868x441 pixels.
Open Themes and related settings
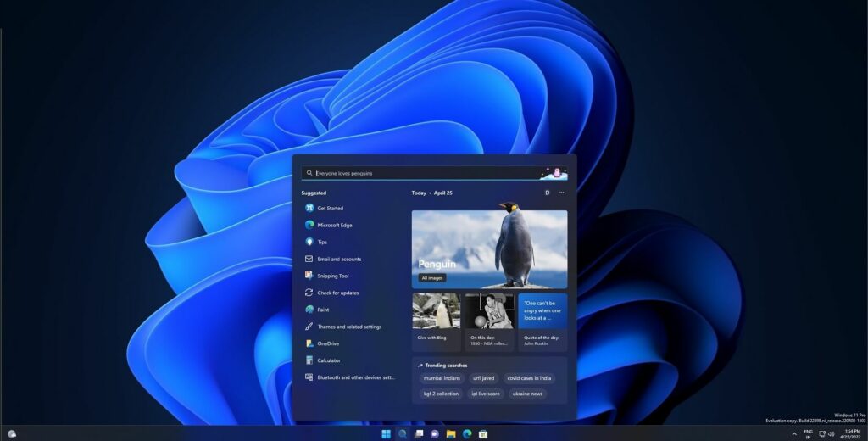click(348, 327)
